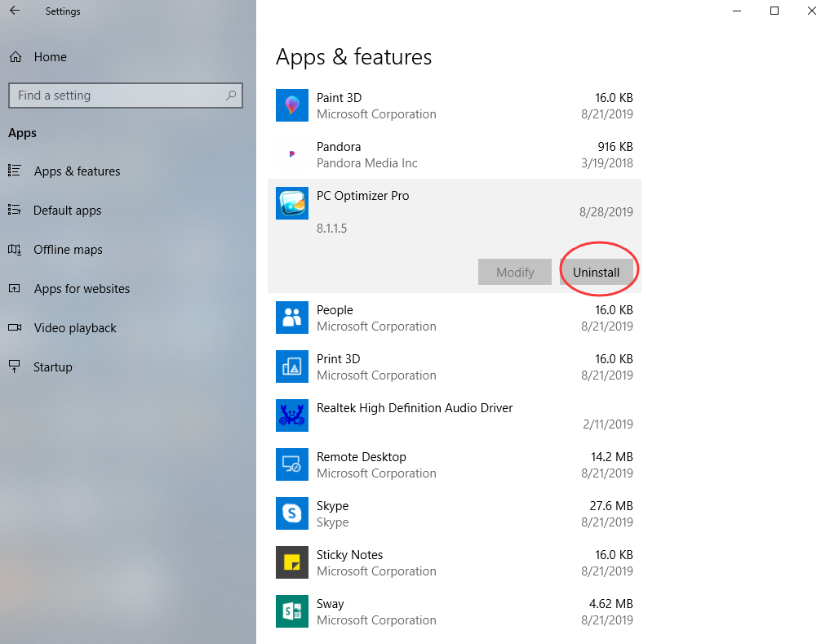
Task: Click the version number 8.1.1.5
Action: click(x=332, y=229)
